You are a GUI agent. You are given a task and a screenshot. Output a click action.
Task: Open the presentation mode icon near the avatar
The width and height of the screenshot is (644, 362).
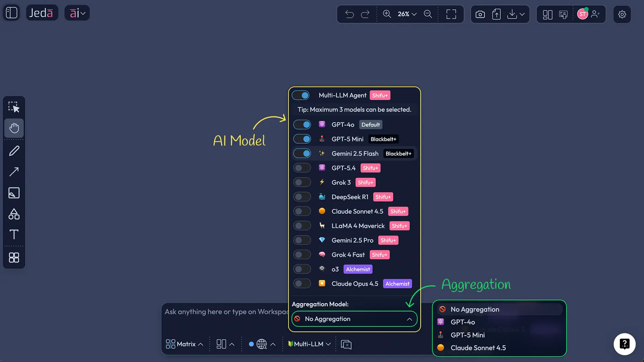[x=563, y=14]
